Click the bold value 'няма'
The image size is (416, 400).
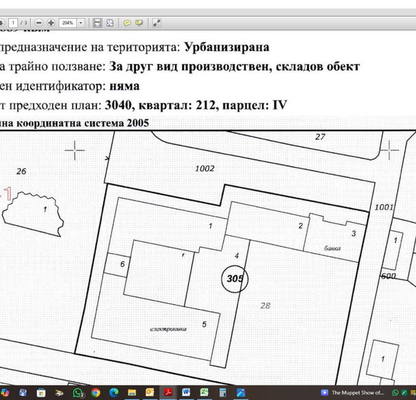[x=124, y=86]
